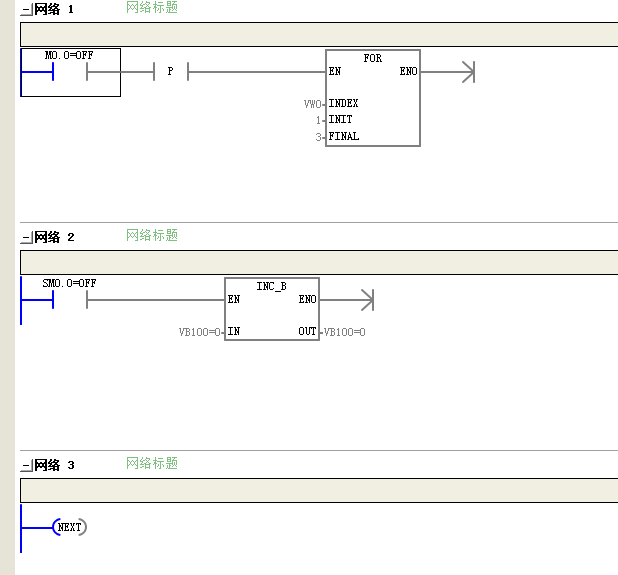Select the M0.0 normally open contact
This screenshot has width=618, height=575.
pyautogui.click(x=70, y=72)
